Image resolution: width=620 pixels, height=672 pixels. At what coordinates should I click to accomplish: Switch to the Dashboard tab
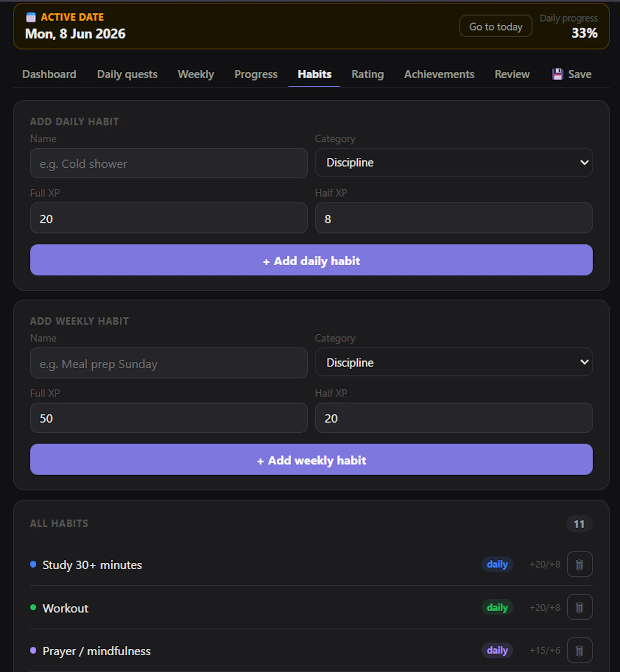(49, 74)
